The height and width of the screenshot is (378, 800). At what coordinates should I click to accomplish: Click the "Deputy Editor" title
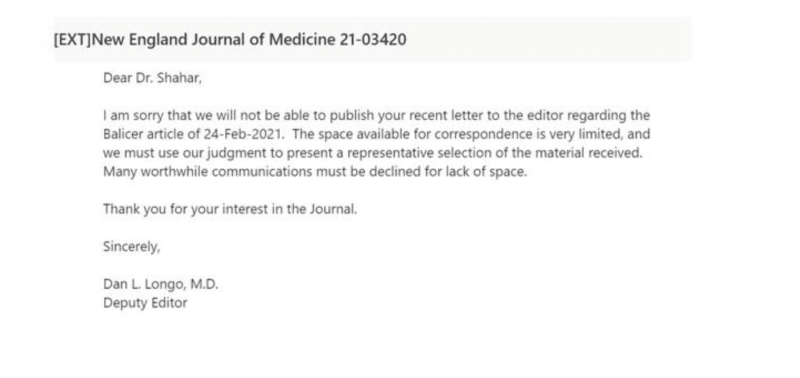pos(145,303)
